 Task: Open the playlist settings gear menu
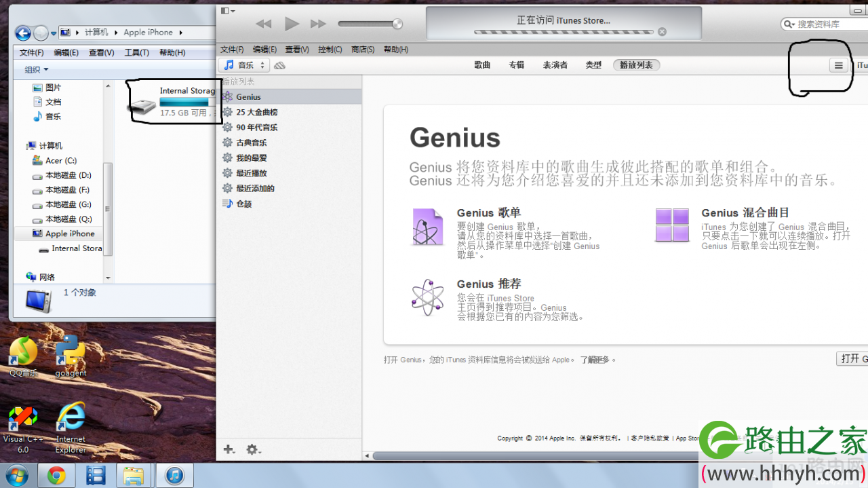(253, 449)
